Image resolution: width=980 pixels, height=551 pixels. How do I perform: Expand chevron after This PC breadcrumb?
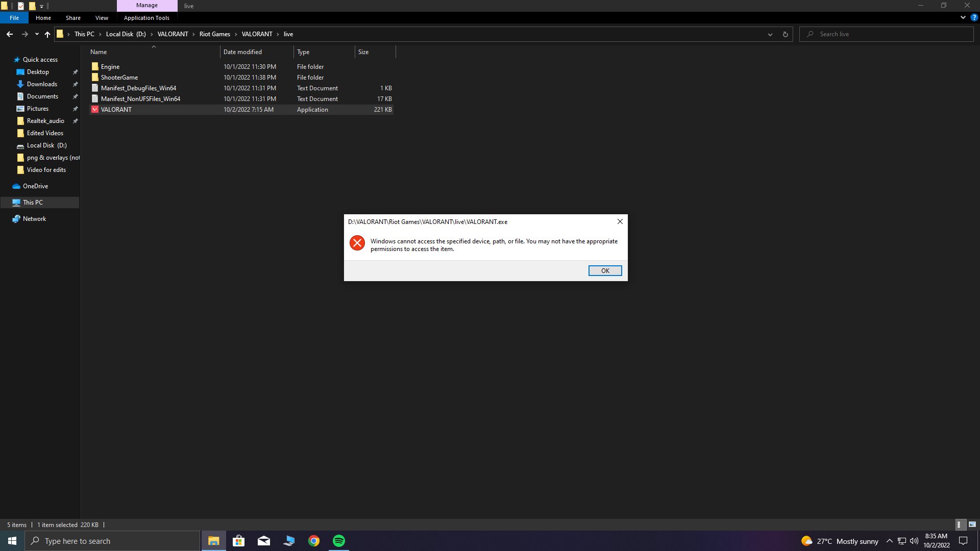click(100, 34)
